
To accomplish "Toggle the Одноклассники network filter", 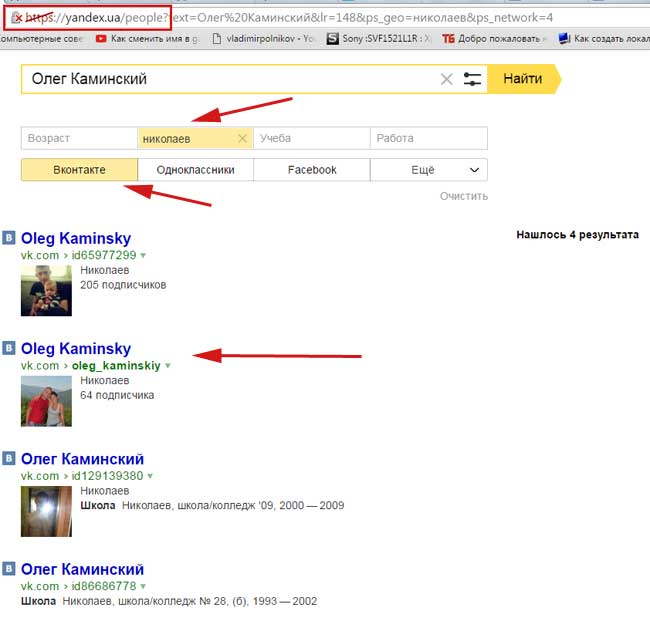I will click(x=195, y=170).
